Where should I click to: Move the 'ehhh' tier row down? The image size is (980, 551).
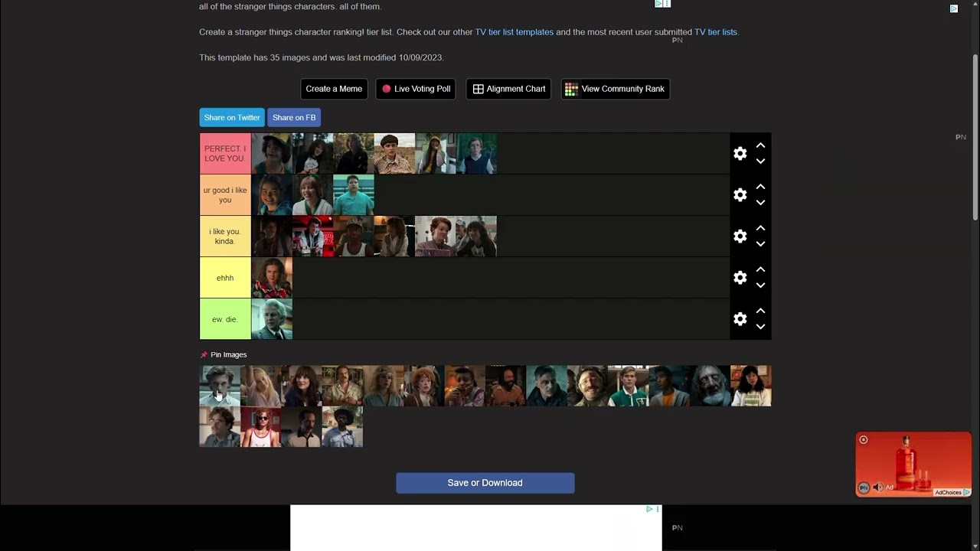[x=760, y=285]
